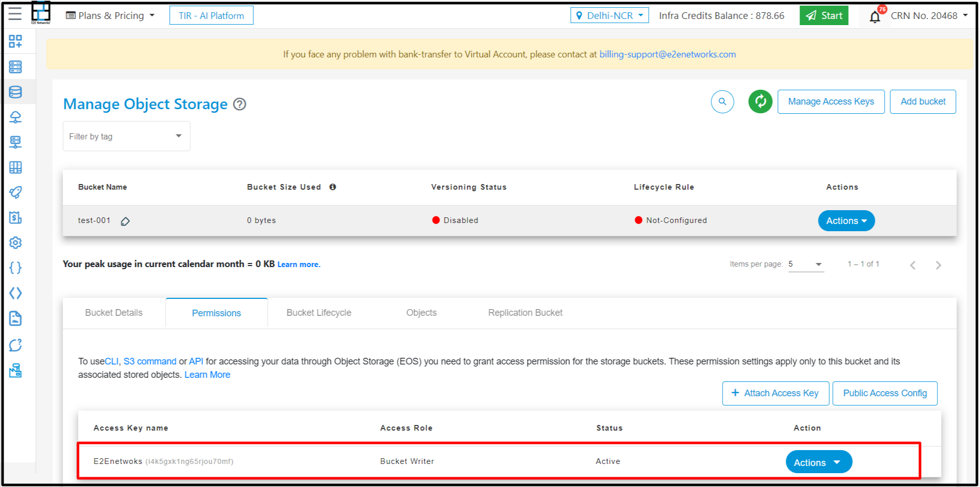
Task: Open the document report icon in sidebar
Action: tap(15, 319)
